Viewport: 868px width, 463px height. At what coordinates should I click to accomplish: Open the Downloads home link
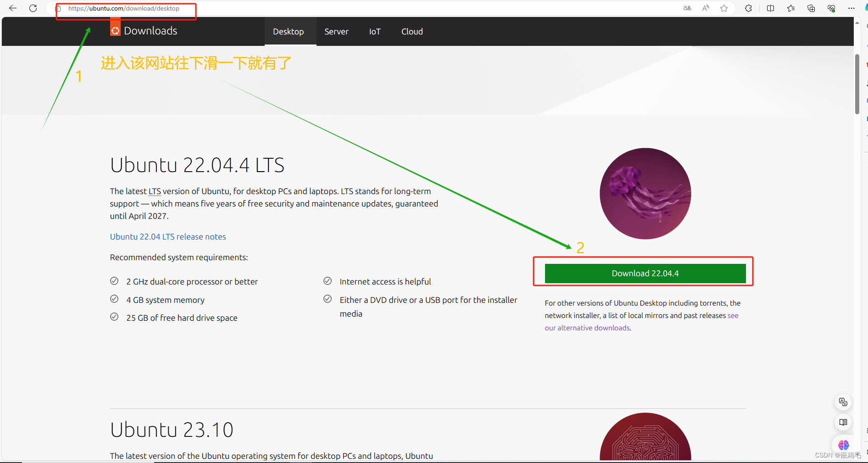click(150, 31)
